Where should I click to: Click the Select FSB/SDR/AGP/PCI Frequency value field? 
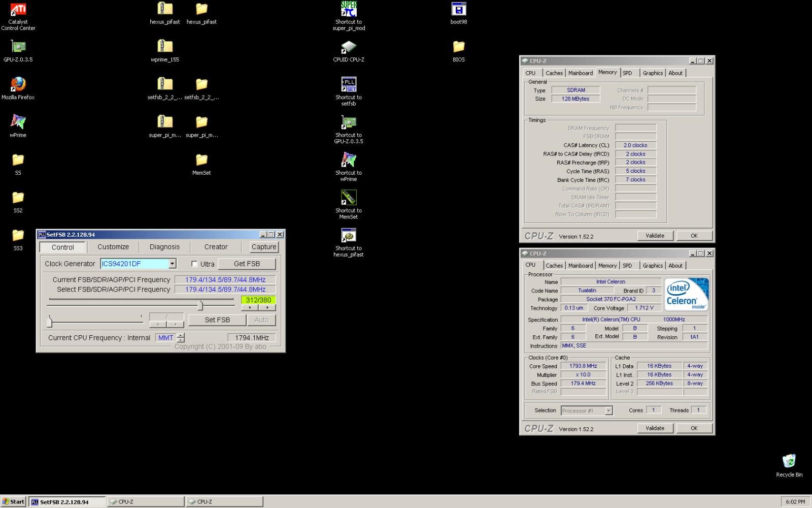225,290
